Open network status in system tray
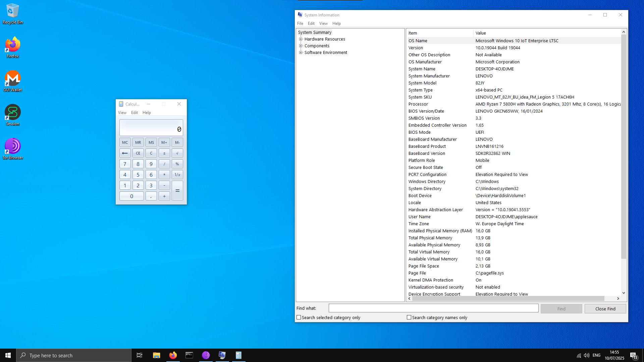Screen dimensions: 644x362 tap(579, 355)
